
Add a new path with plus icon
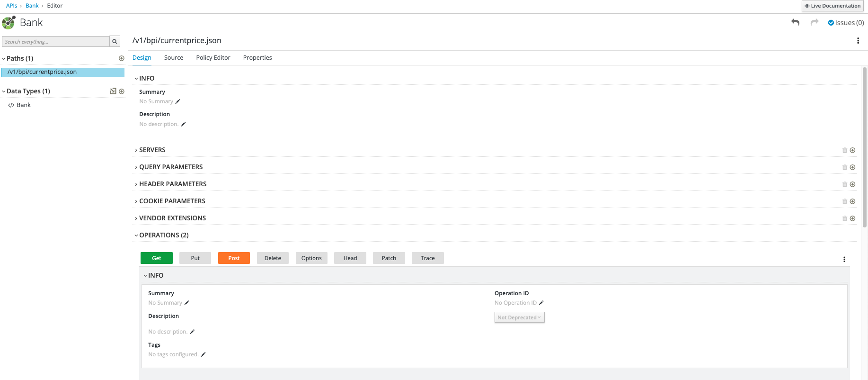pyautogui.click(x=122, y=58)
